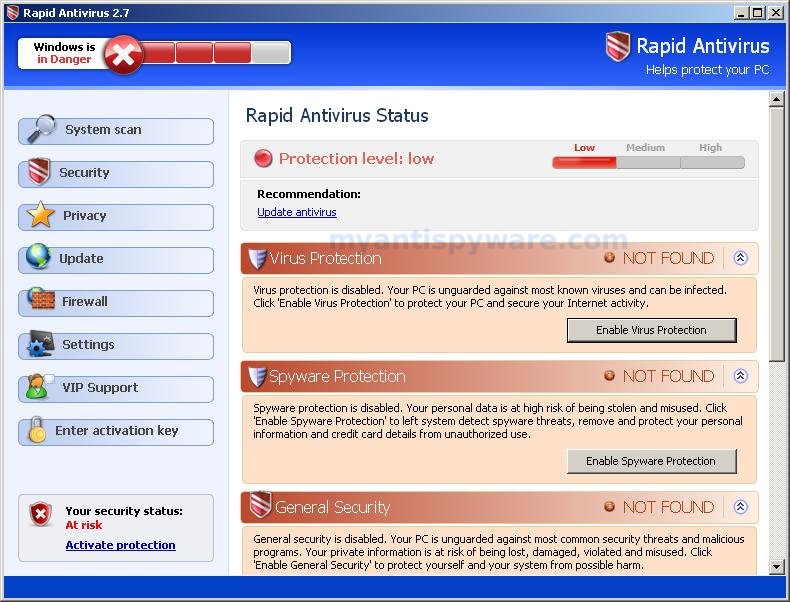Click the red shield Security icon
This screenshot has height=602, width=790.
[x=39, y=170]
